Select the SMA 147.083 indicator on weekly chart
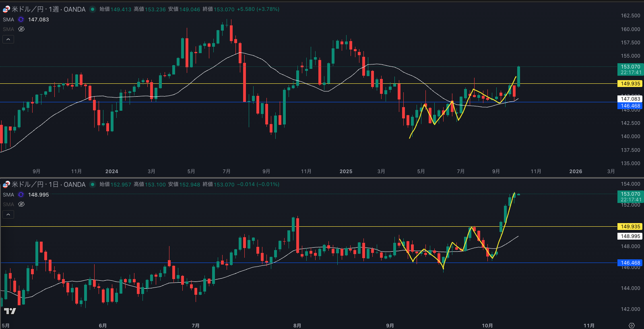Viewport: 644px width, 329px height. tap(8, 19)
